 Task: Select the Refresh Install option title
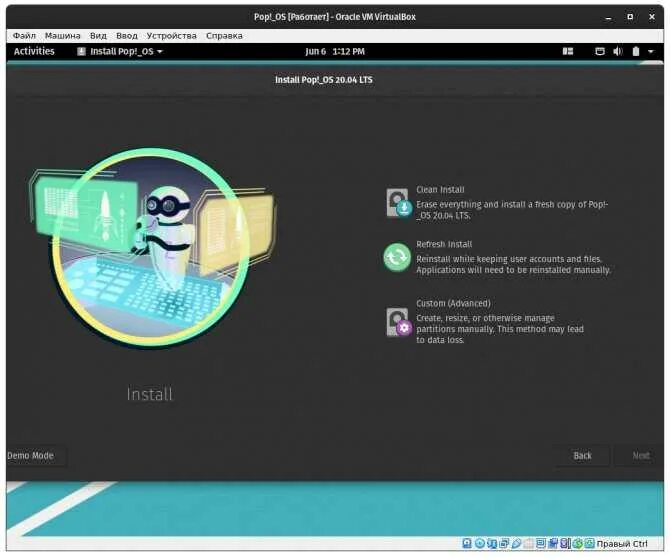[x=444, y=244]
